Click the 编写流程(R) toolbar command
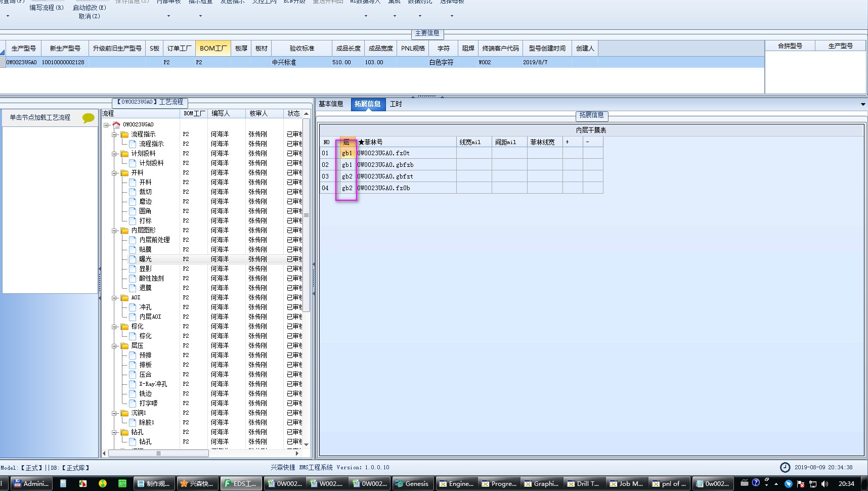Image resolution: width=868 pixels, height=491 pixels. click(x=47, y=8)
